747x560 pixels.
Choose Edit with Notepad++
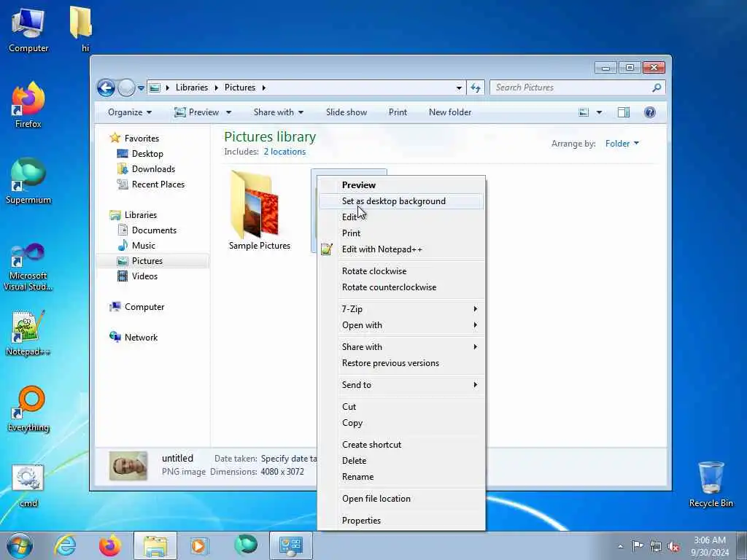coord(401,249)
